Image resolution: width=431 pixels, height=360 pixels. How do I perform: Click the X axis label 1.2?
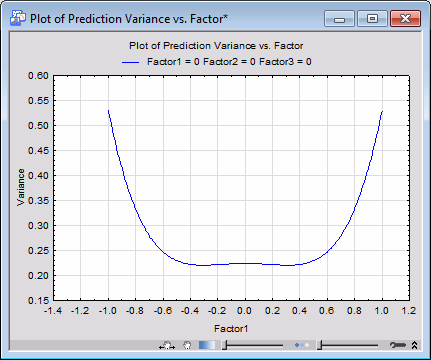pos(409,311)
